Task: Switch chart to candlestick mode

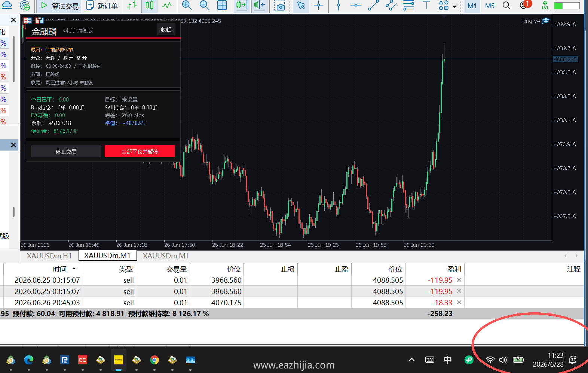Action: [150, 5]
